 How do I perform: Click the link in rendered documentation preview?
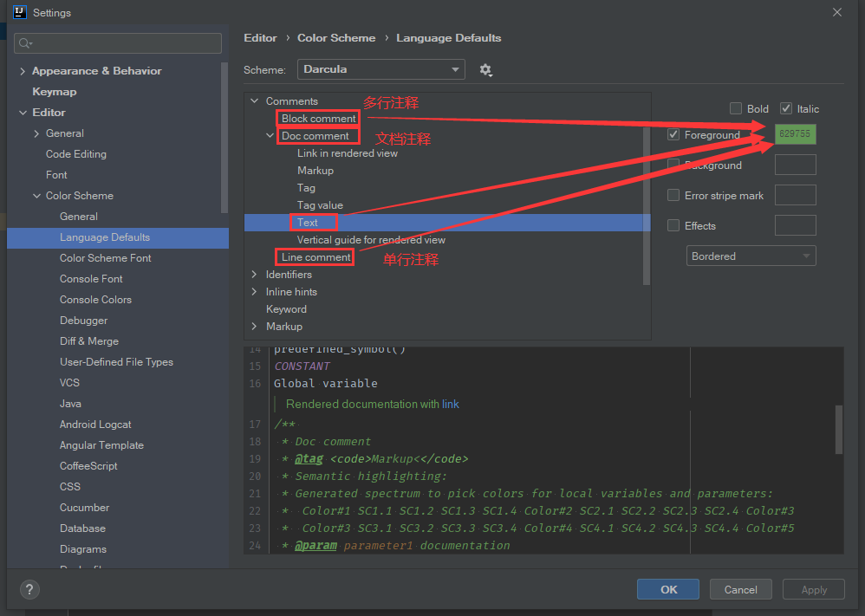(450, 405)
